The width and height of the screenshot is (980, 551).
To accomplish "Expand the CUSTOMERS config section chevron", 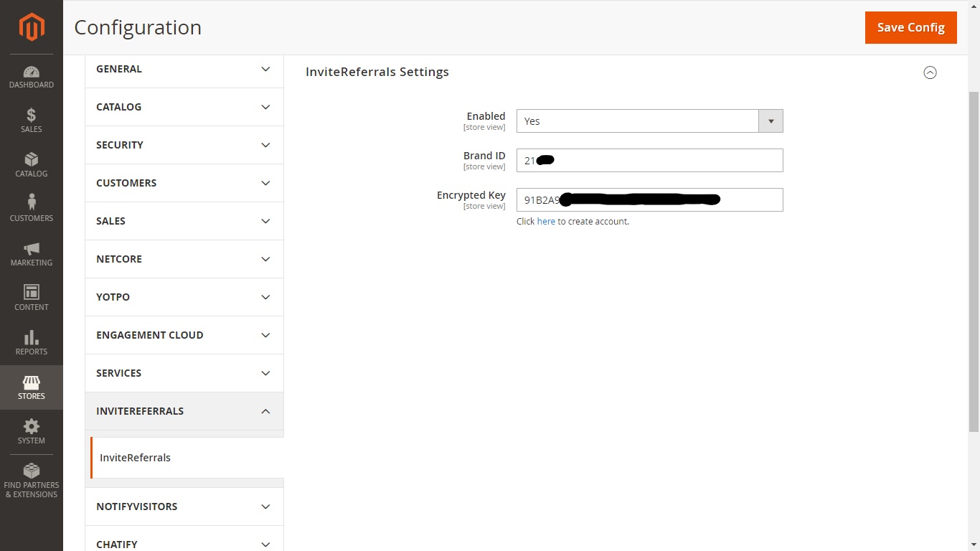I will click(265, 183).
